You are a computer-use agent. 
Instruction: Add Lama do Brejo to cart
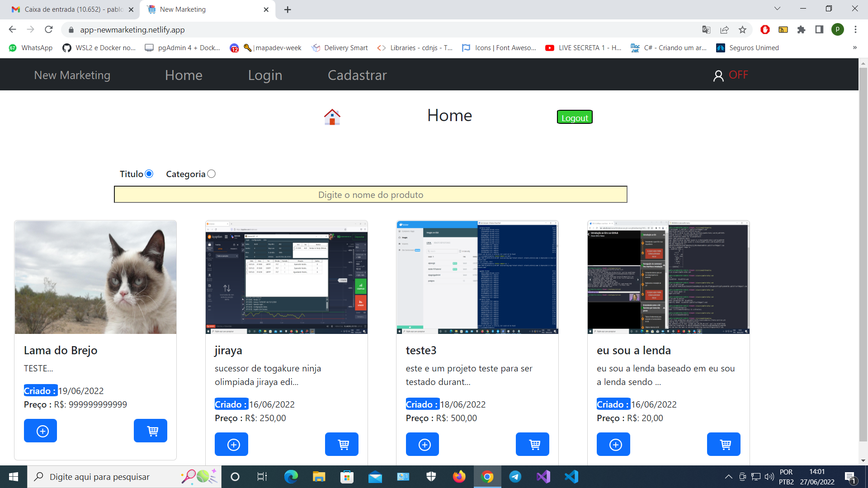[151, 431]
